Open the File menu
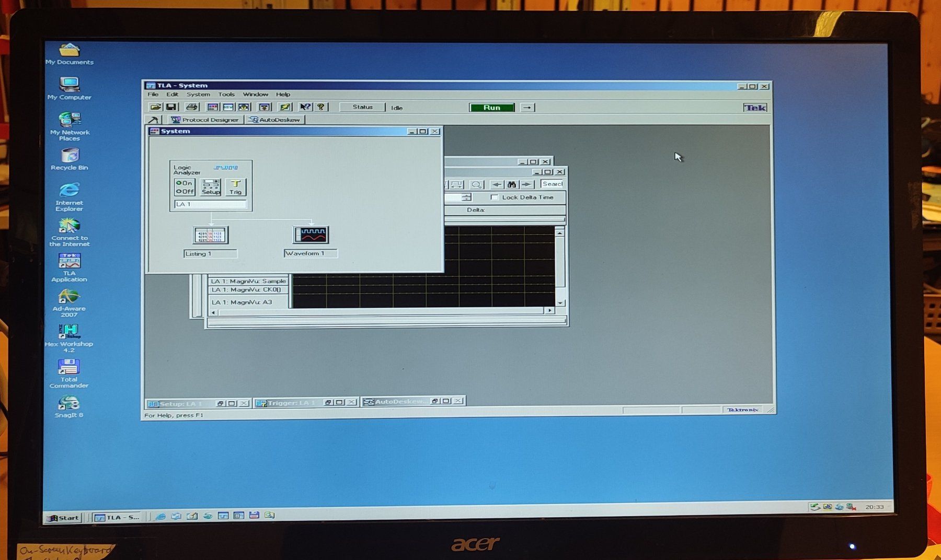The width and height of the screenshot is (941, 560). 153,95
